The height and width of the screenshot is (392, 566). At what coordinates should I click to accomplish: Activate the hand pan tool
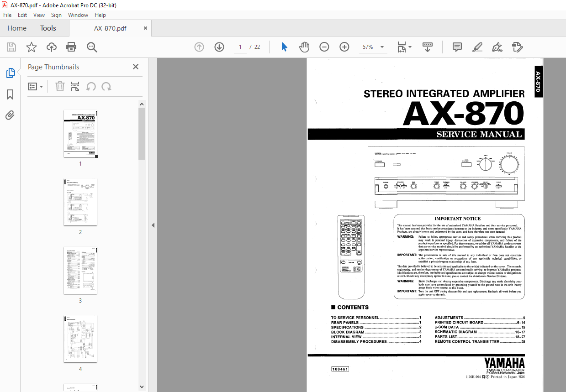click(304, 47)
